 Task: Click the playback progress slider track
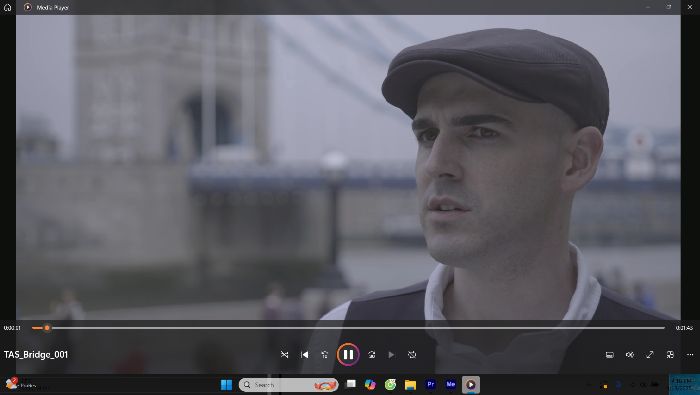[348, 328]
